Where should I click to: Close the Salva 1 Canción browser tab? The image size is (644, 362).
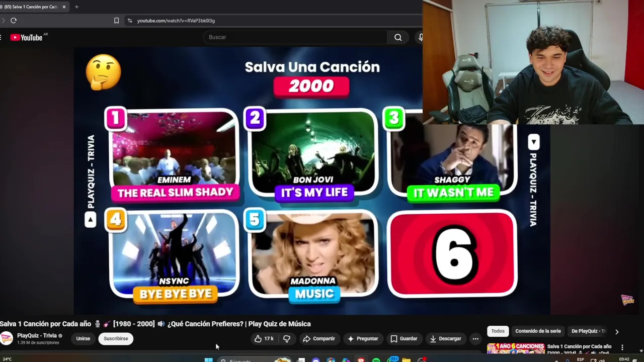pyautogui.click(x=64, y=7)
